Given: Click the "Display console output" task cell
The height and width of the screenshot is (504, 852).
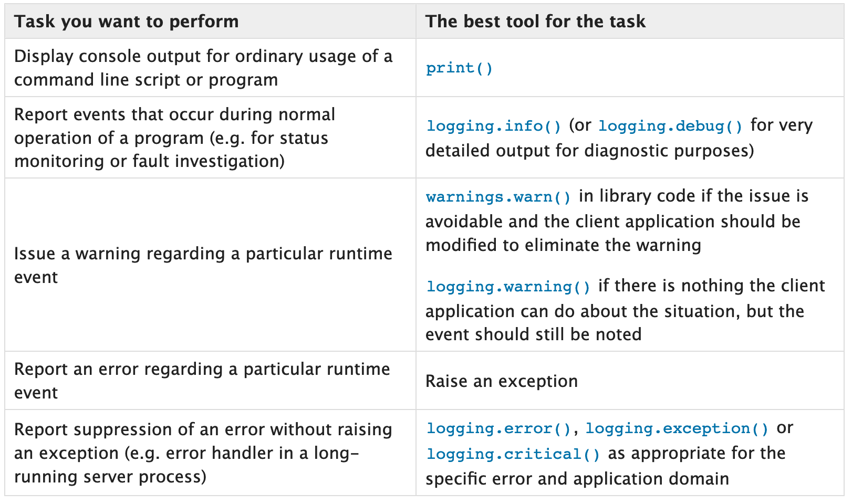Looking at the screenshot, I should tap(203, 68).
